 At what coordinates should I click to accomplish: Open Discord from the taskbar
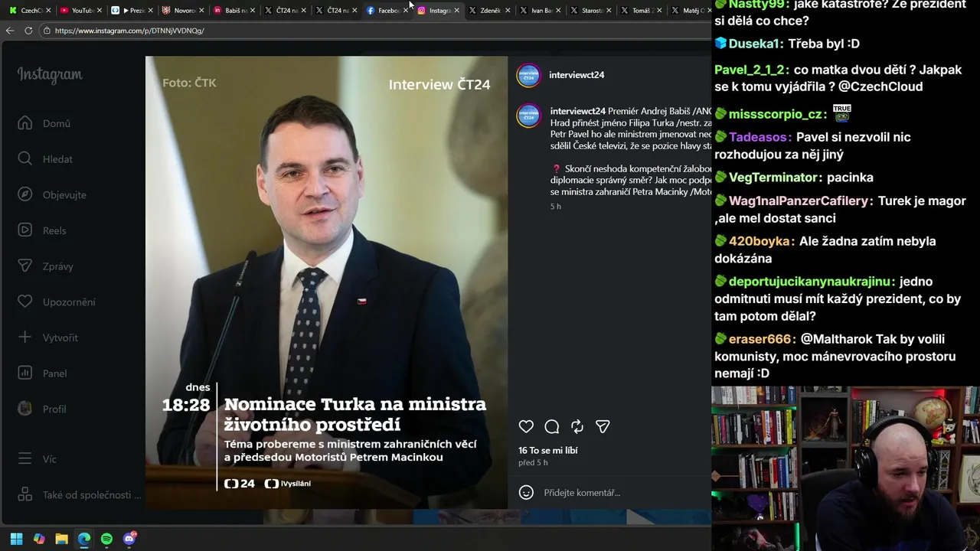pos(129,539)
